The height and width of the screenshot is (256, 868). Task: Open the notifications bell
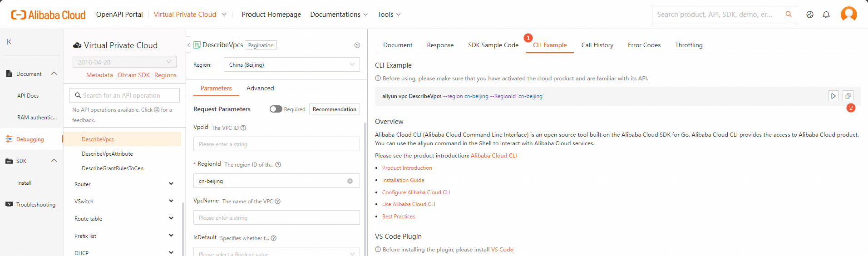(826, 15)
